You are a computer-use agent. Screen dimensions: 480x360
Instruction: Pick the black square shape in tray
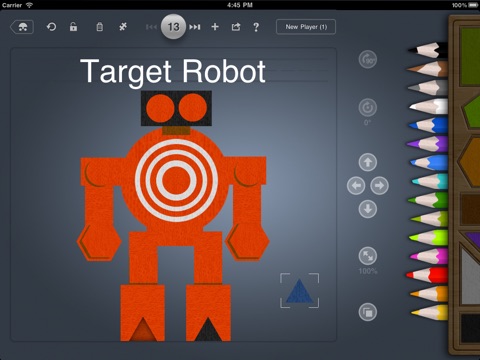tap(470, 328)
